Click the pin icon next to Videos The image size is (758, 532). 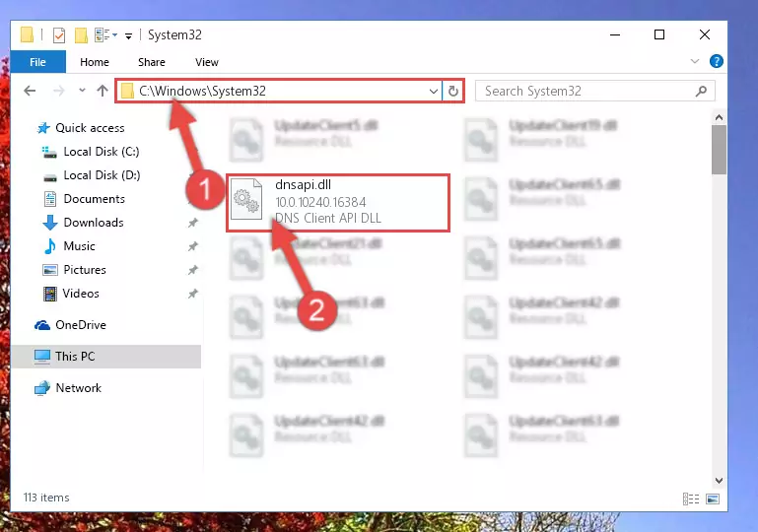click(x=193, y=294)
